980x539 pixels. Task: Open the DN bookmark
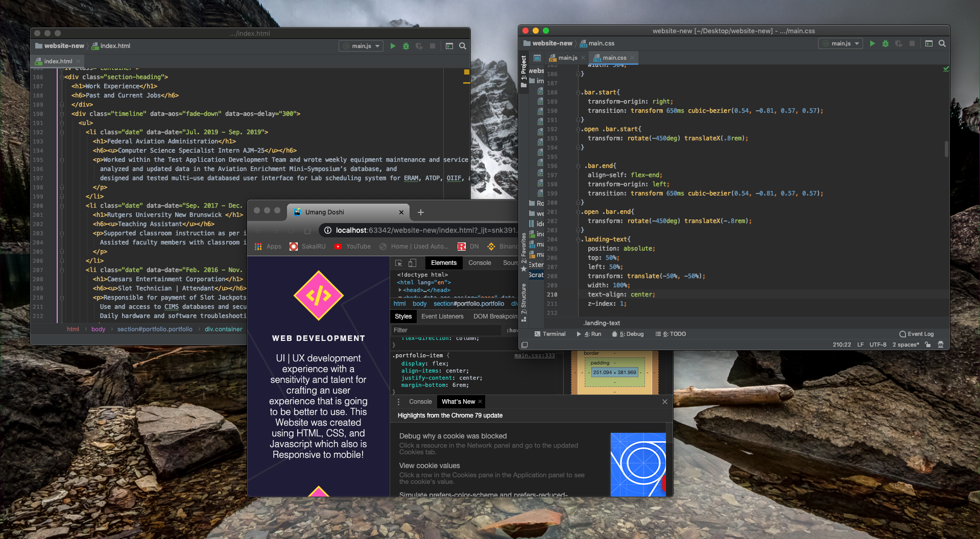(x=468, y=247)
